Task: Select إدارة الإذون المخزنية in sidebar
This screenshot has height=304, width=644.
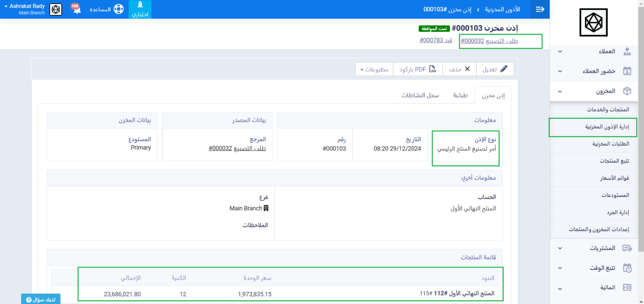Action: coord(593,127)
